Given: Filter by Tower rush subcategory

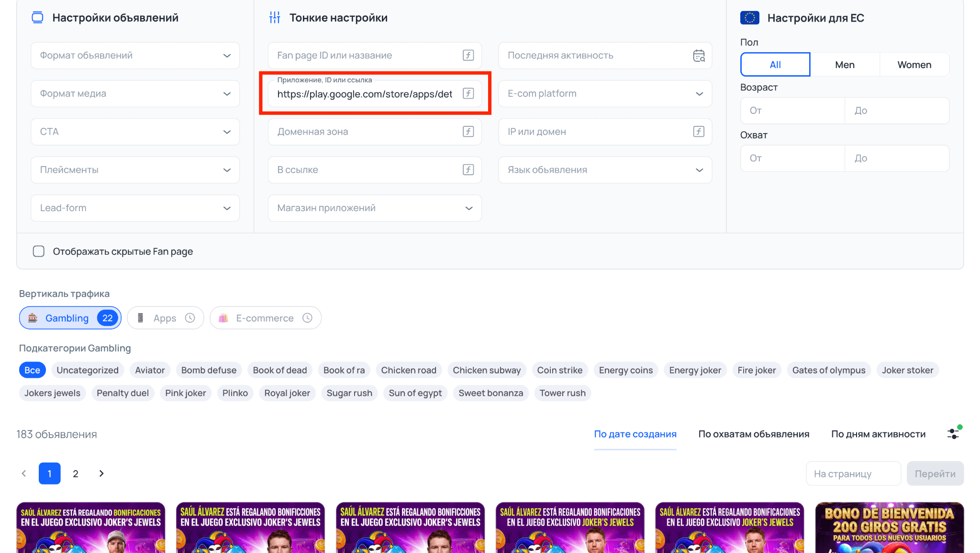Looking at the screenshot, I should (x=562, y=393).
